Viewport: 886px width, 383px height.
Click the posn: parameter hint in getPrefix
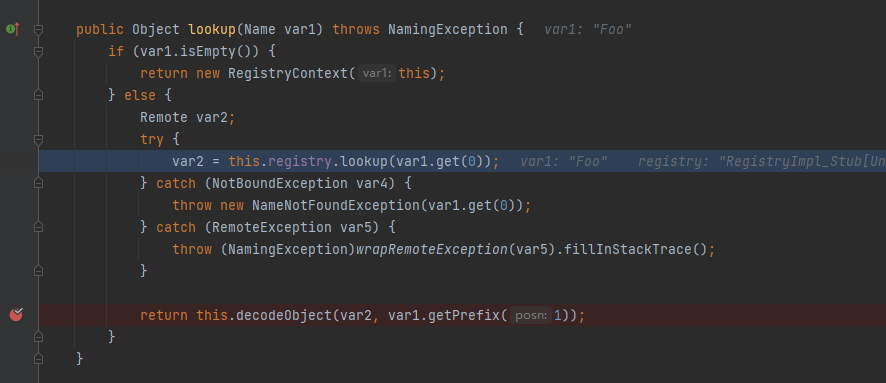pyautogui.click(x=531, y=315)
